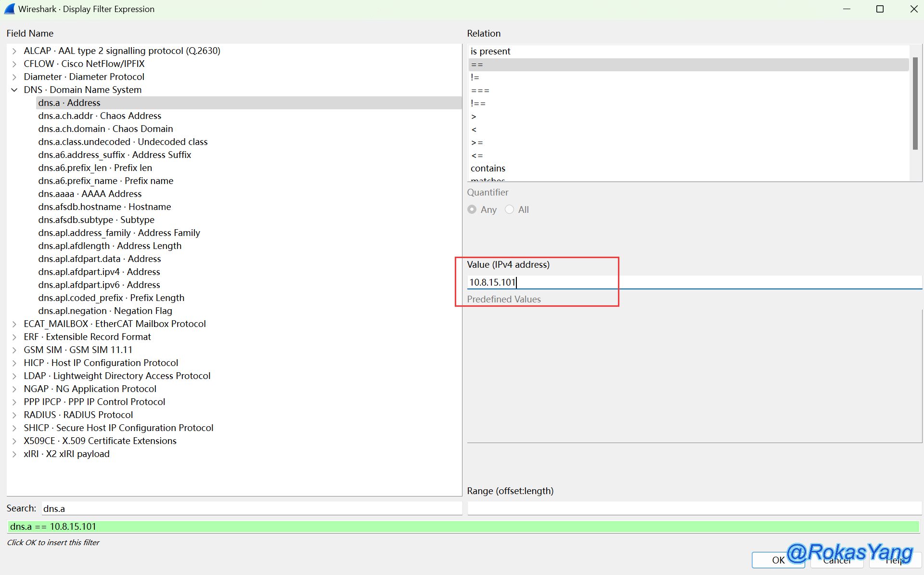The height and width of the screenshot is (575, 924).
Task: Select the Any quantifier radio button
Action: 472,209
